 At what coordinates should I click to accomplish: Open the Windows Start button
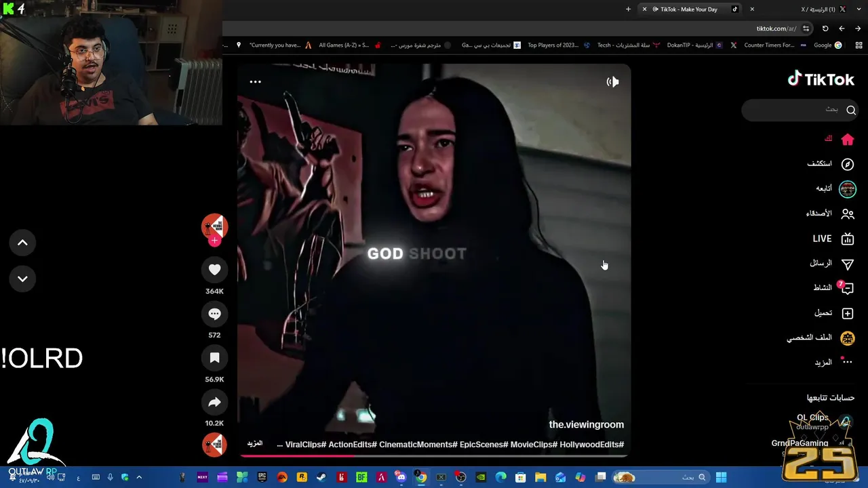point(721,477)
